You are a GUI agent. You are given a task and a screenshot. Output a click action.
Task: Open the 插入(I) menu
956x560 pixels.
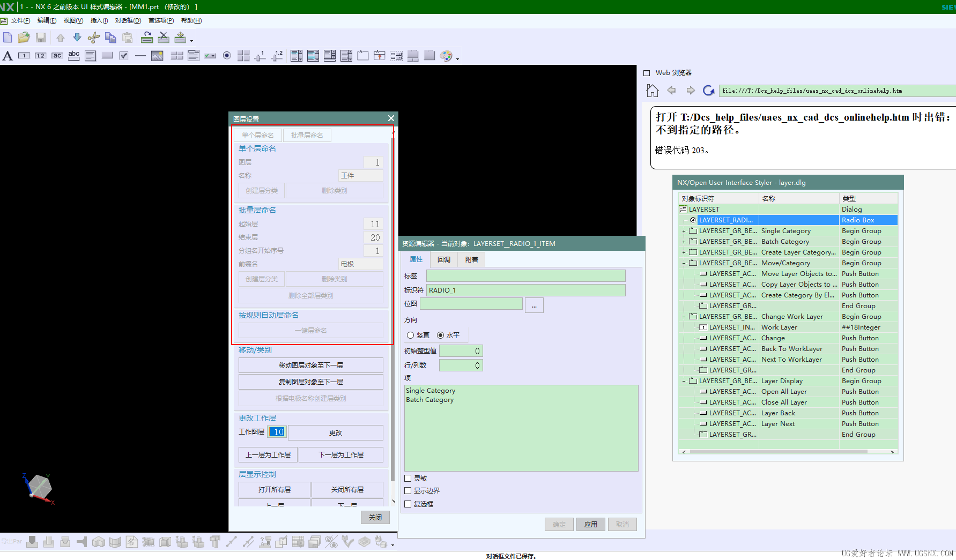point(99,20)
